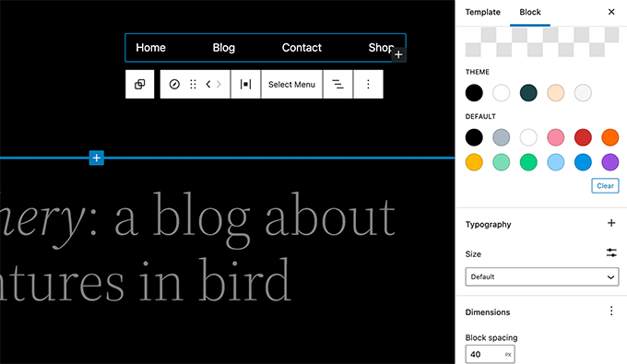Click the Block spacing input field
627x364 pixels.
click(x=490, y=355)
